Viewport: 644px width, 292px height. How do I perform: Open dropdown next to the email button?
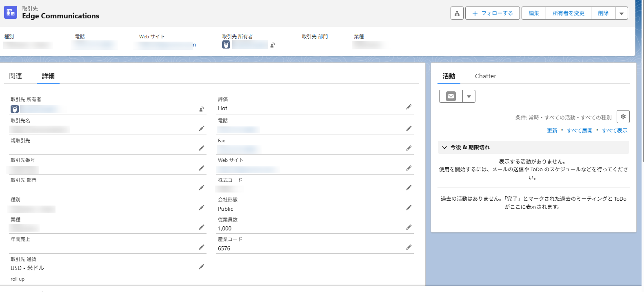tap(469, 96)
